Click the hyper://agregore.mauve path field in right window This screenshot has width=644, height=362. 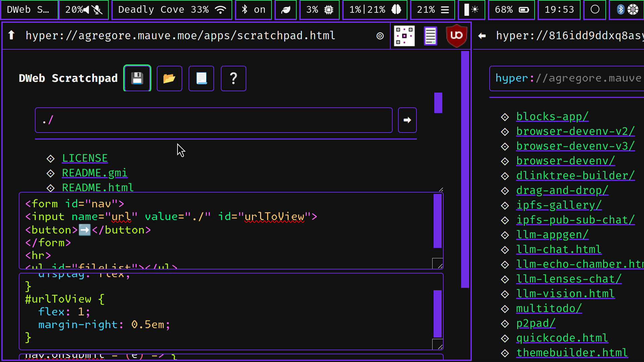[567, 79]
